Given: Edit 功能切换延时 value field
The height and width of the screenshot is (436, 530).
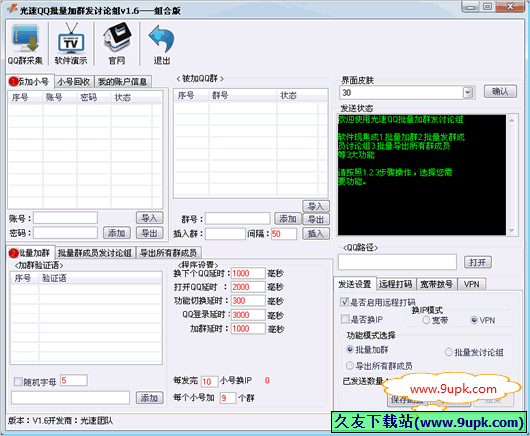Looking at the screenshot, I should 248,301.
